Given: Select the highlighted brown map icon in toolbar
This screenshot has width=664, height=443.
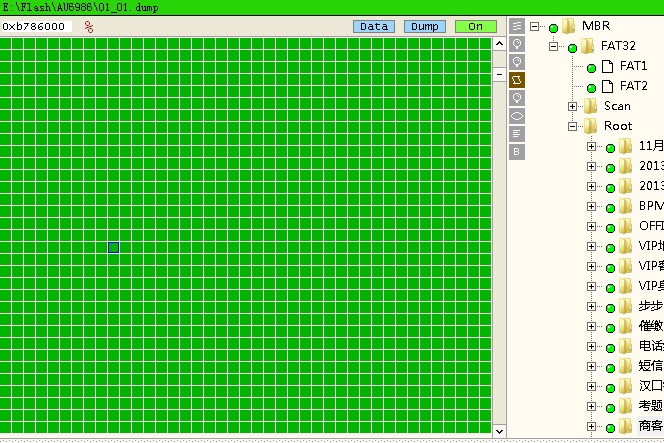Looking at the screenshot, I should tap(517, 80).
